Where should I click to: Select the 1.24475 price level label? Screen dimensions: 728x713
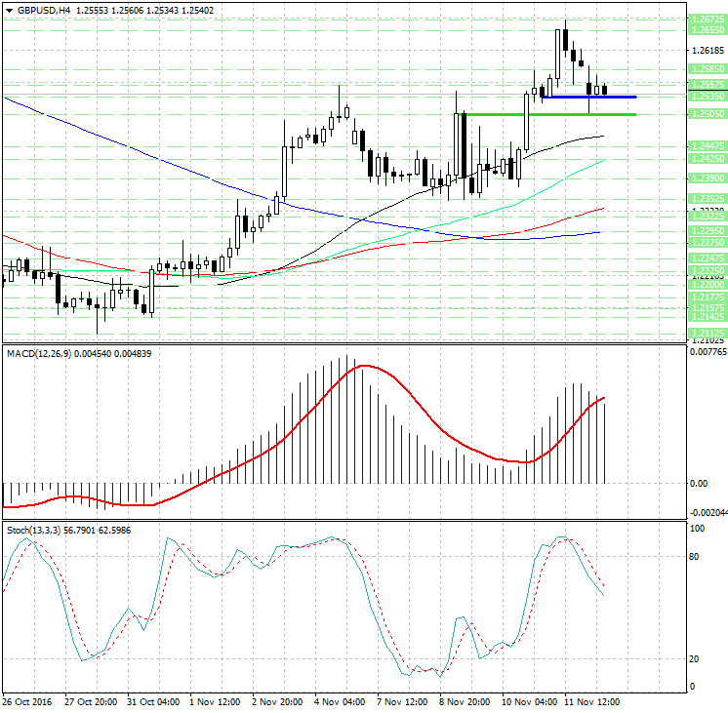pyautogui.click(x=706, y=145)
